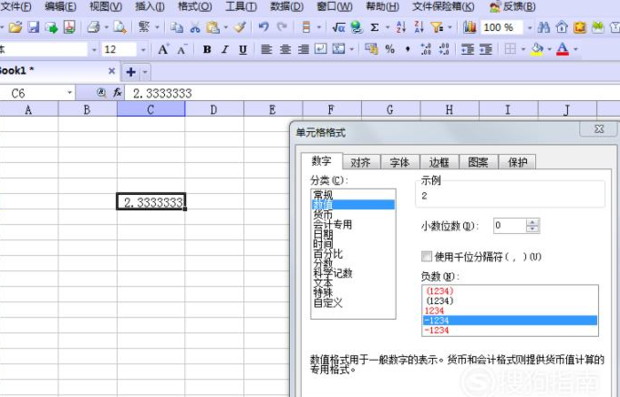Viewport: 620px width, 397px height.
Task: Select red (1234) negative number format
Action: [x=510, y=291]
